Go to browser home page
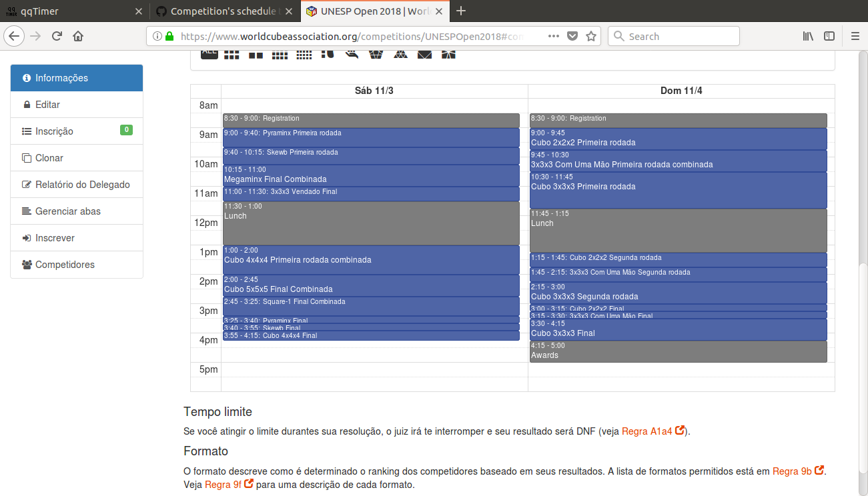The image size is (868, 496). pyautogui.click(x=78, y=36)
